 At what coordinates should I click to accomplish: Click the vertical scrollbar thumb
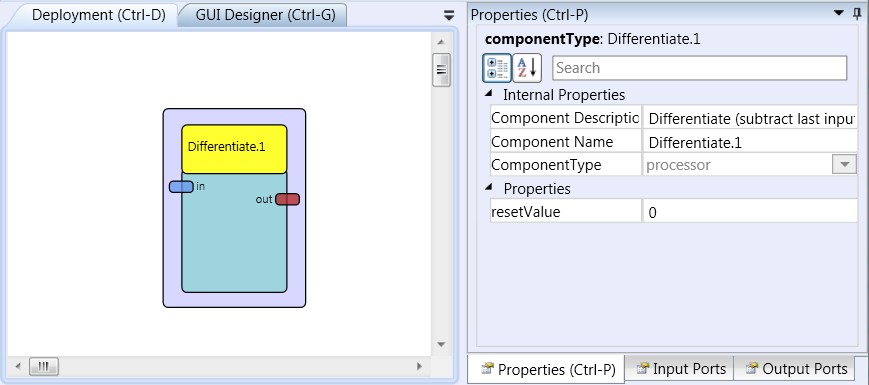[x=441, y=70]
